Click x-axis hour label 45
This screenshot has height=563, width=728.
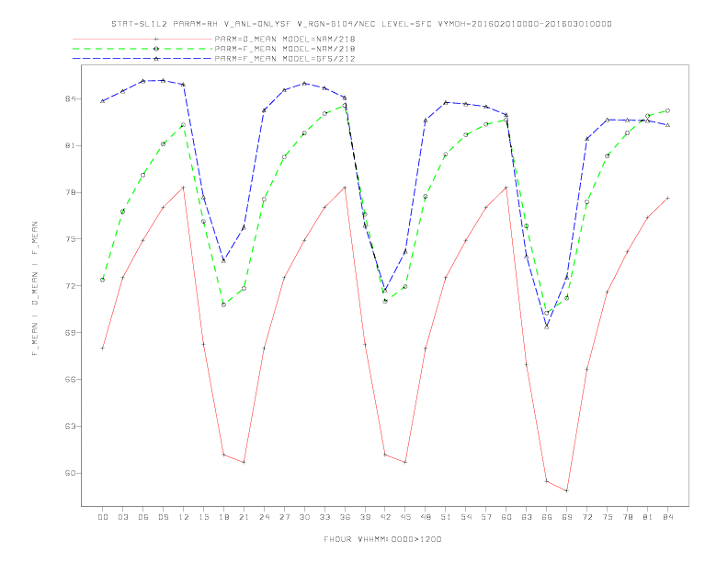click(x=405, y=517)
